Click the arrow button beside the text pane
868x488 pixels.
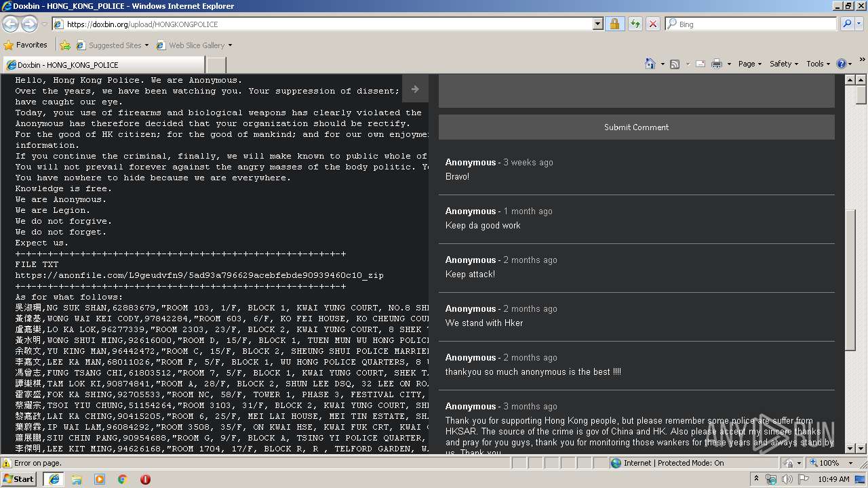pyautogui.click(x=415, y=89)
